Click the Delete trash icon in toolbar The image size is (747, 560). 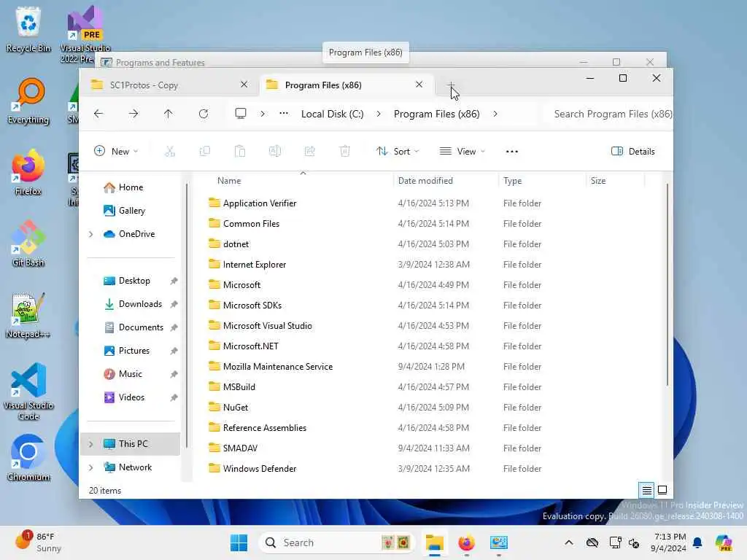click(x=345, y=152)
